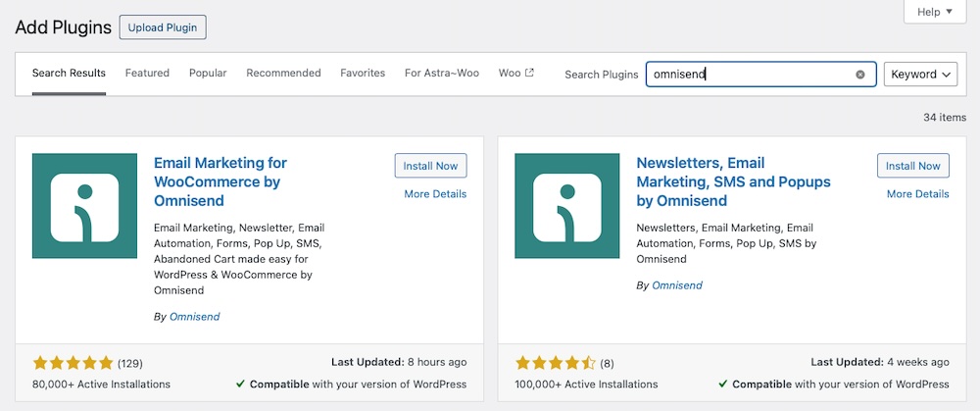Open Newsletters, Email Marketing, SMS and Popups title
This screenshot has height=411, width=980.
tap(733, 181)
